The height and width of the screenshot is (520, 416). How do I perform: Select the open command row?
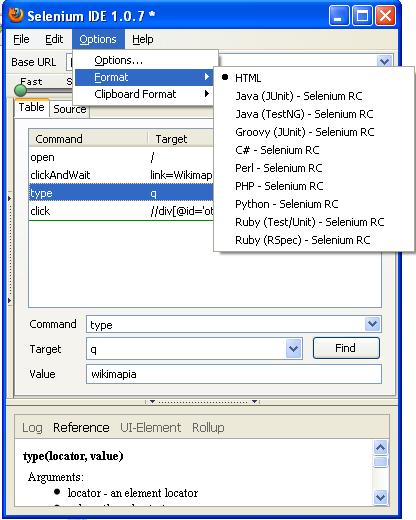click(x=121, y=157)
